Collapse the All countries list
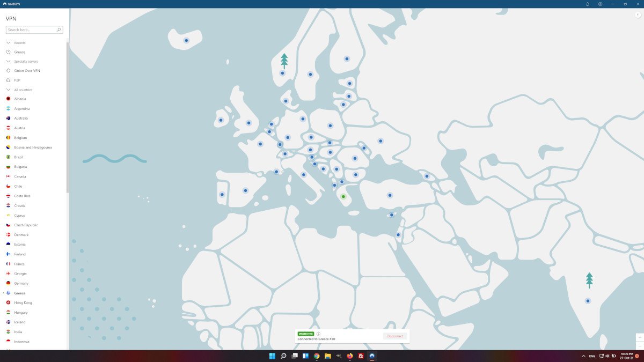 coord(9,90)
